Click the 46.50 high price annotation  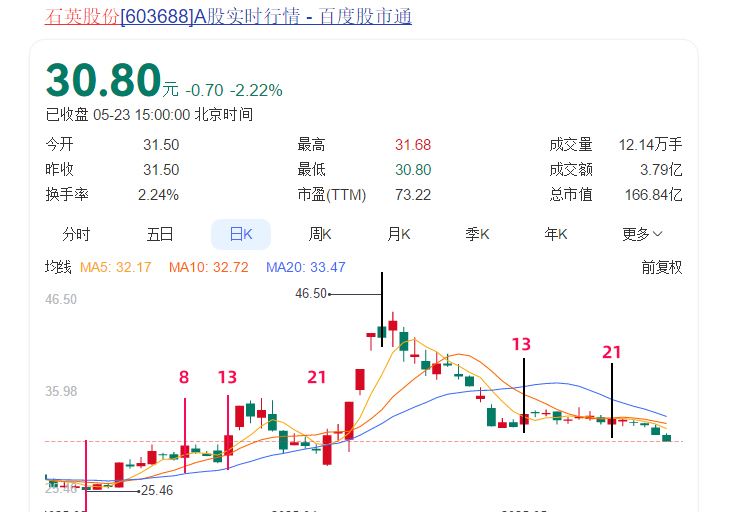[311, 293]
